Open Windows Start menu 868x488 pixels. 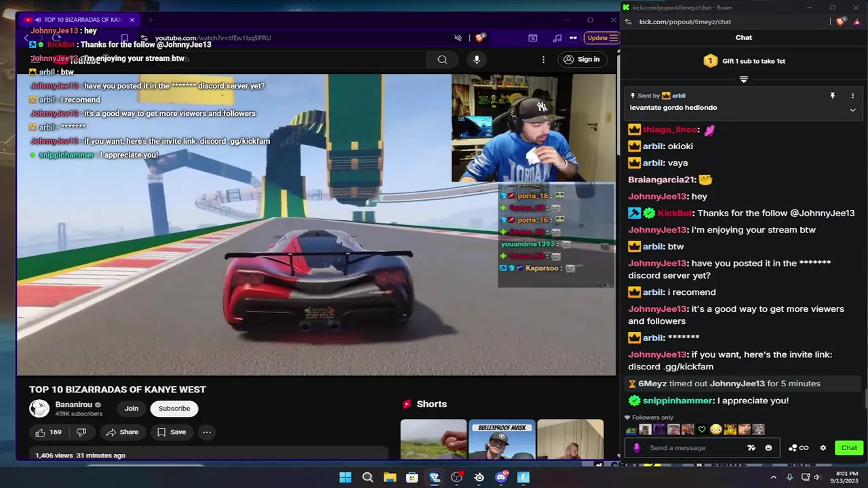click(345, 477)
